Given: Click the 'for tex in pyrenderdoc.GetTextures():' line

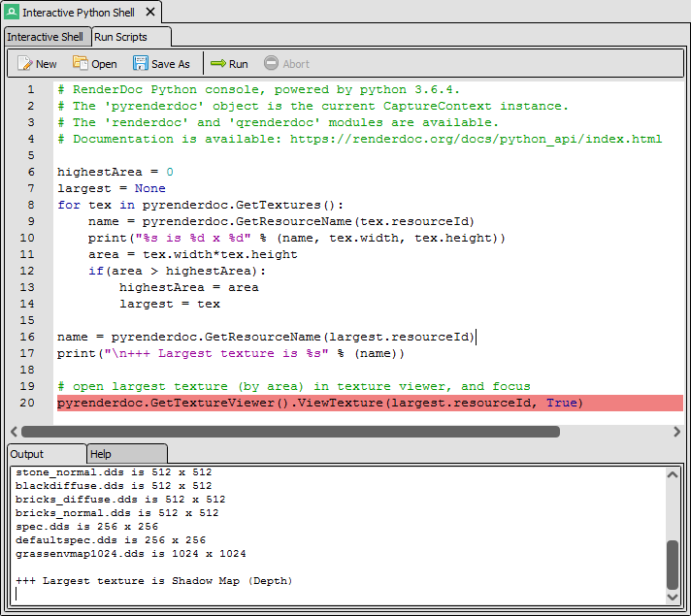Looking at the screenshot, I should point(200,205).
